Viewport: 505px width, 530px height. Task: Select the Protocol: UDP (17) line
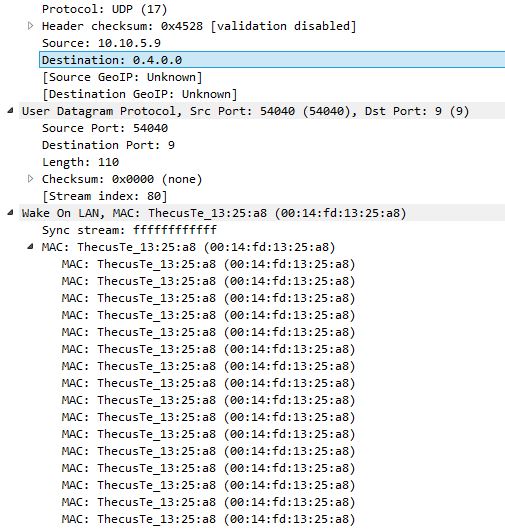(104, 9)
